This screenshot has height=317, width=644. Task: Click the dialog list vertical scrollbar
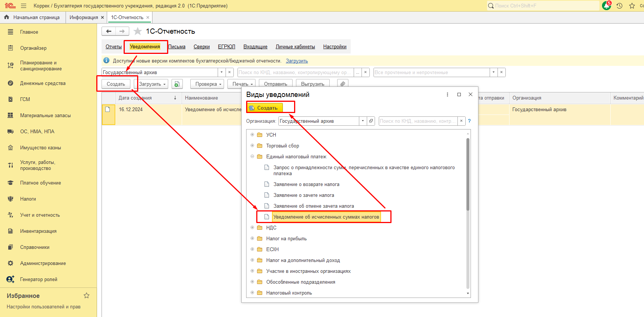[468, 174]
